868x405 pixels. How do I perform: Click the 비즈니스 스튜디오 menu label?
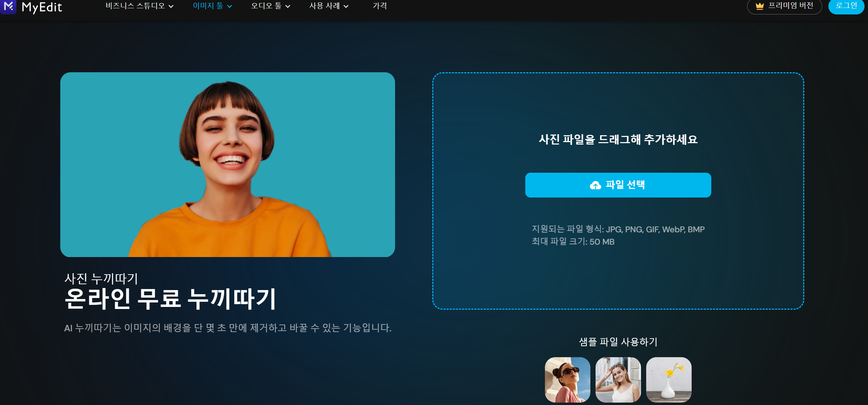point(135,6)
